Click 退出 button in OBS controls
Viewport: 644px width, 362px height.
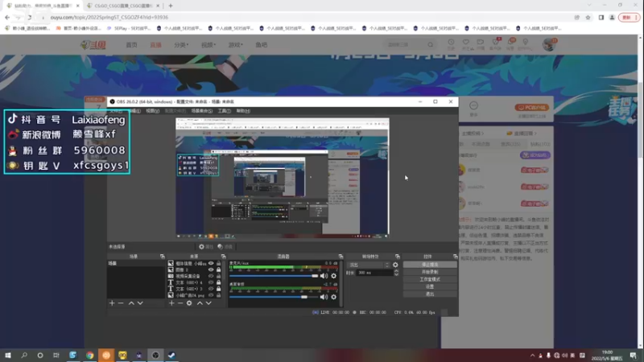click(x=430, y=294)
